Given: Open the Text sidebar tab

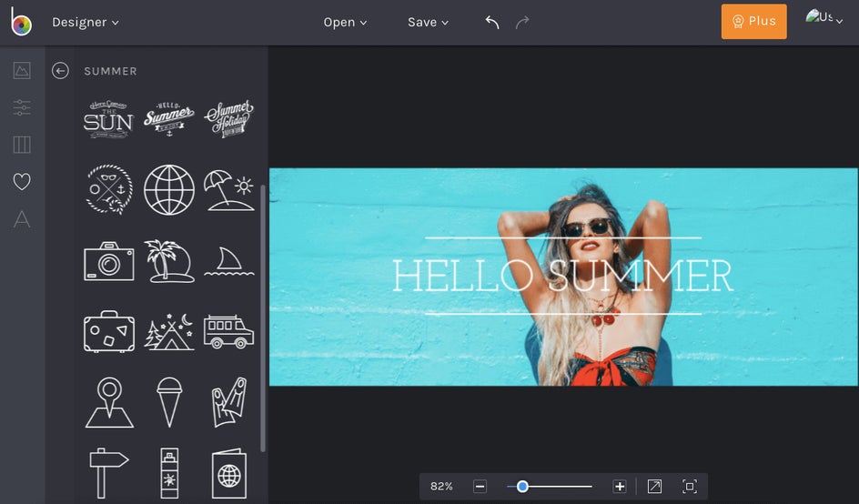Looking at the screenshot, I should point(22,218).
